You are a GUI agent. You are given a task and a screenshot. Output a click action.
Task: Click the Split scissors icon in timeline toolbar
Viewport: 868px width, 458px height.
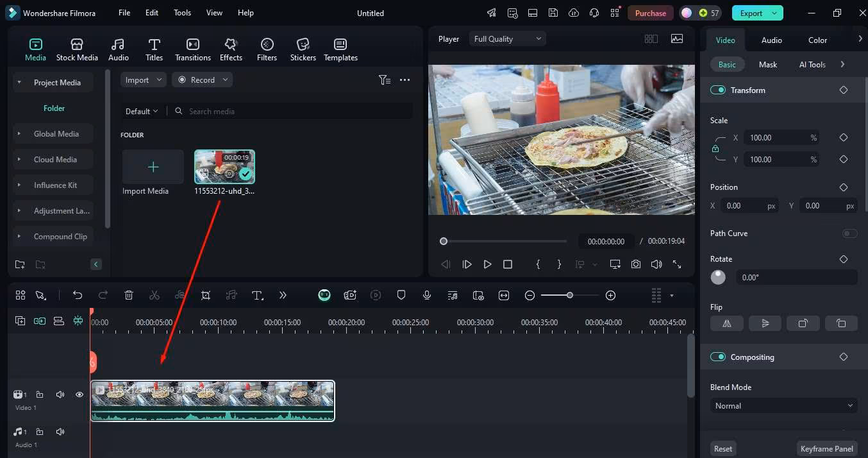(x=154, y=295)
